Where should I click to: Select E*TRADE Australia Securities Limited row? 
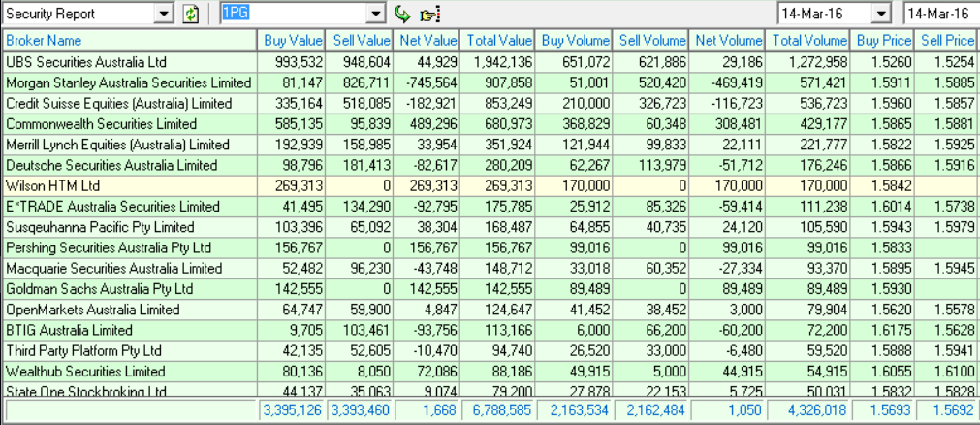pyautogui.click(x=490, y=207)
